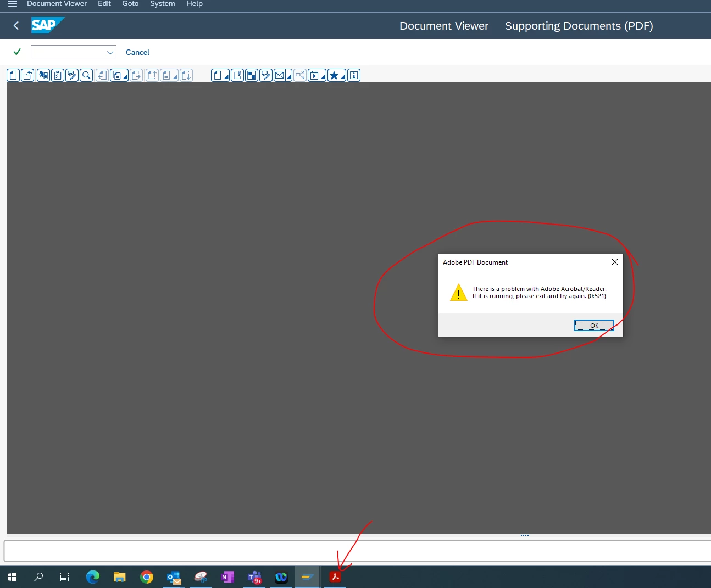Click the yellow warning triangle icon
The image size is (711, 588).
[x=459, y=292]
